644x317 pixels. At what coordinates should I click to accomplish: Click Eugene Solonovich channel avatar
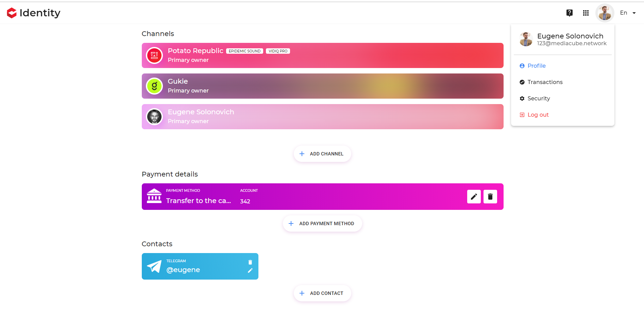(x=154, y=117)
